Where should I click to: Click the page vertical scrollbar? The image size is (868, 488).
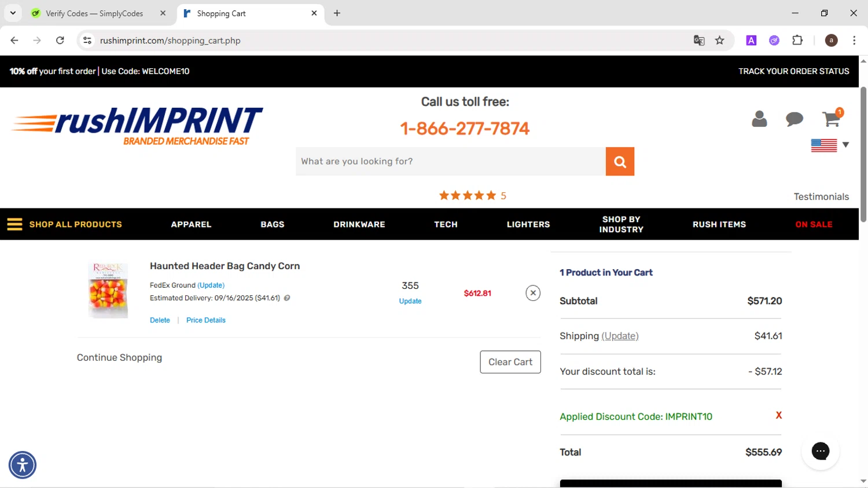pyautogui.click(x=863, y=155)
